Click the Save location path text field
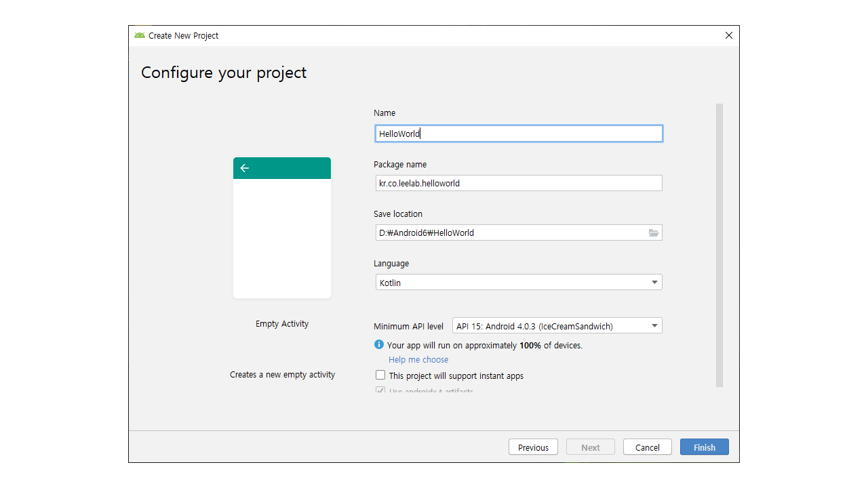The width and height of the screenshot is (868, 488). coord(509,232)
